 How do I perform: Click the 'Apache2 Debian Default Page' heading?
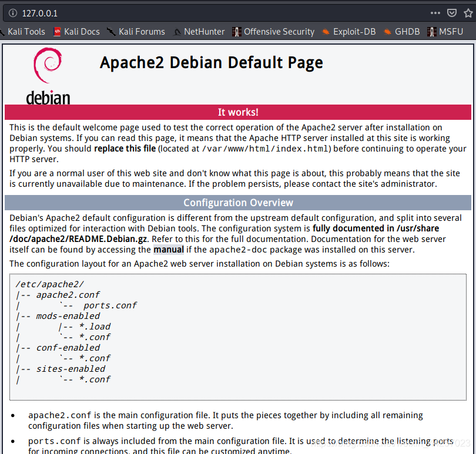pyautogui.click(x=212, y=63)
